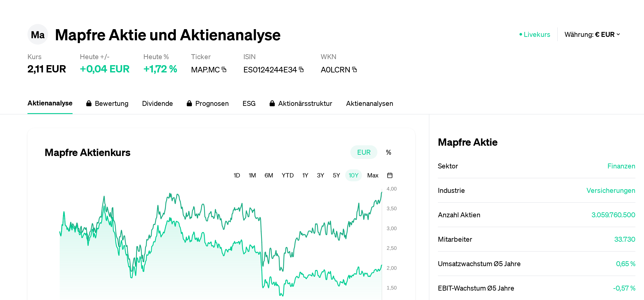Open the chart date range calendar
Screen dimensions: 644x300
[x=389, y=175]
